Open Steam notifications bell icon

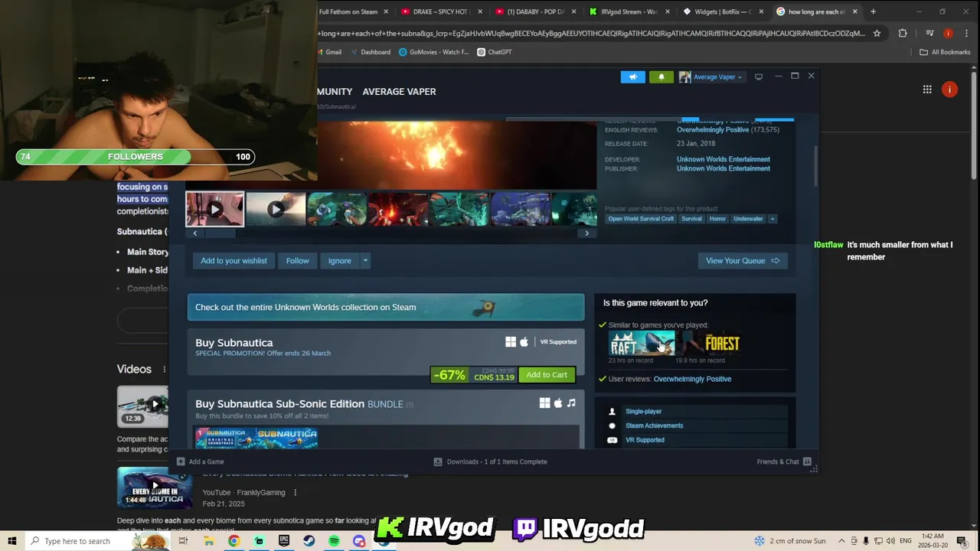point(661,77)
